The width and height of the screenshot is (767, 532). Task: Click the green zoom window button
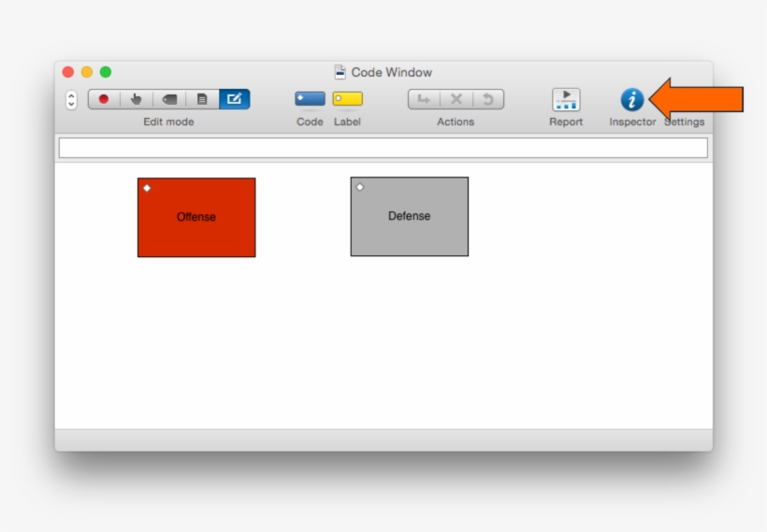pyautogui.click(x=106, y=72)
